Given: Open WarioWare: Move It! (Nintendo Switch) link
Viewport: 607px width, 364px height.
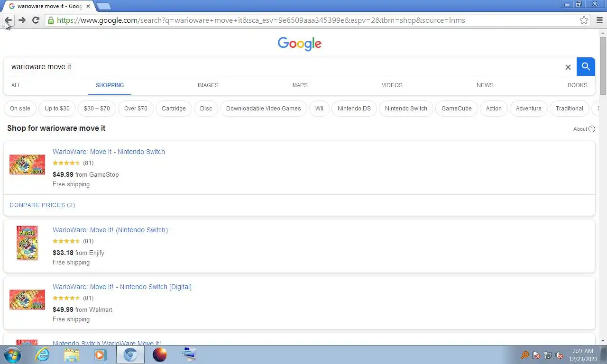Looking at the screenshot, I should [110, 230].
